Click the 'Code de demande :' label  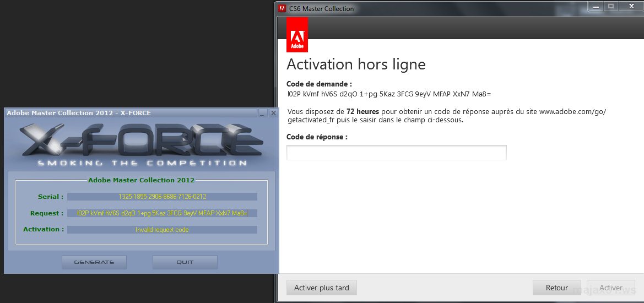pos(319,84)
